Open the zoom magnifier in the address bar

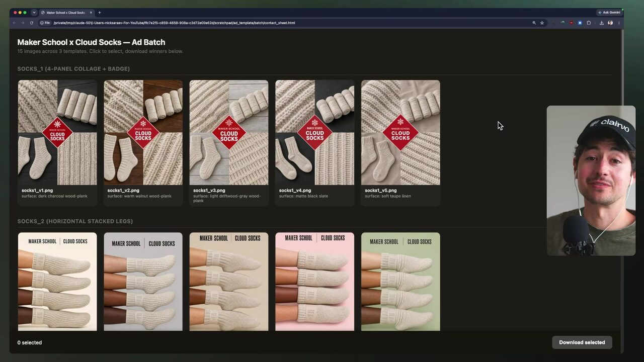point(534,23)
